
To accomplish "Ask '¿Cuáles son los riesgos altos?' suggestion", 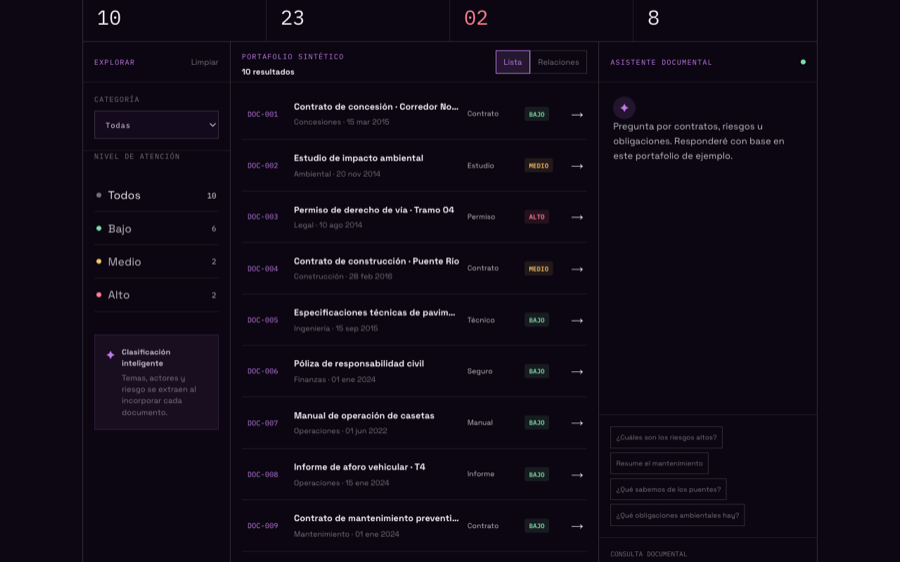I will 666,437.
